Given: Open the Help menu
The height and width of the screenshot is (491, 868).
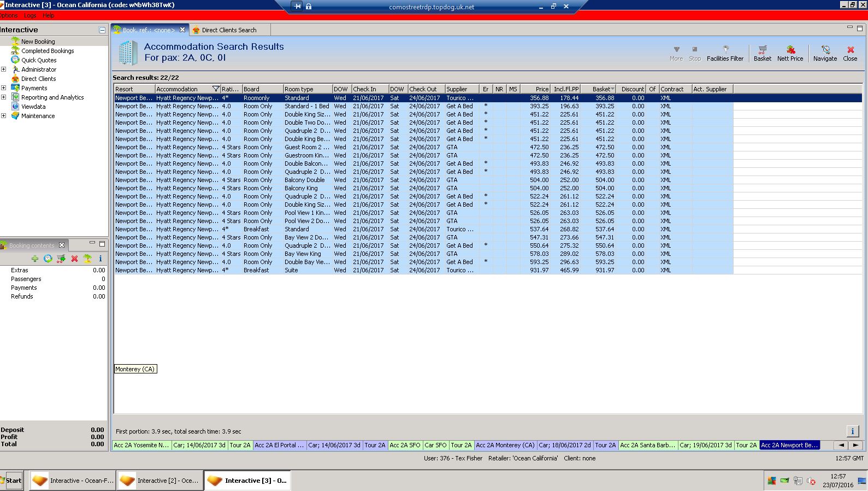Looking at the screenshot, I should pos(48,15).
